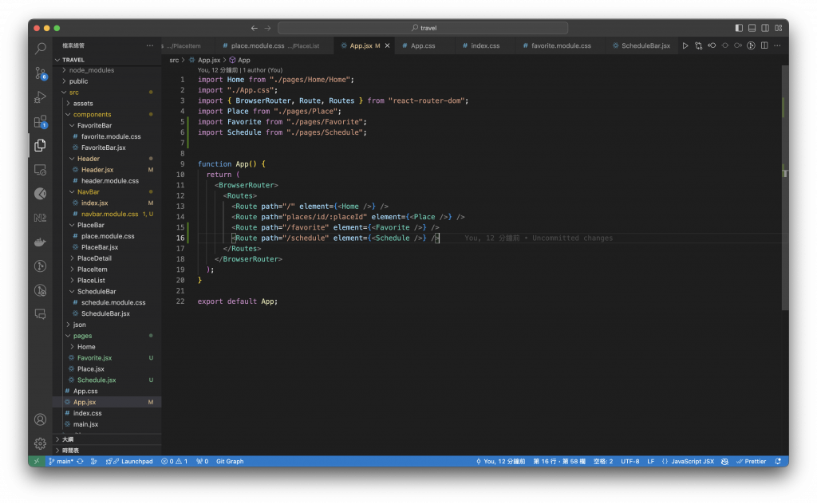Click the notifications bell in the status bar
Image resolution: width=817 pixels, height=504 pixels.
click(x=778, y=461)
